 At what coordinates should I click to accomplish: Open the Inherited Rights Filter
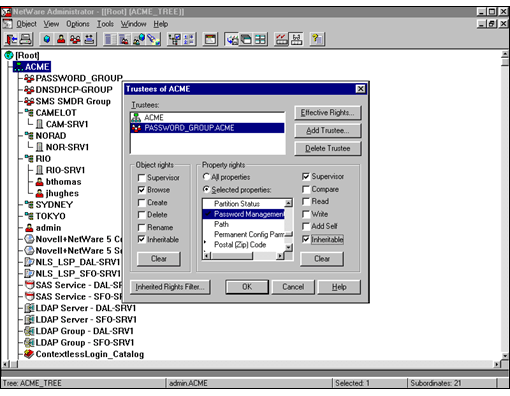pos(170,287)
